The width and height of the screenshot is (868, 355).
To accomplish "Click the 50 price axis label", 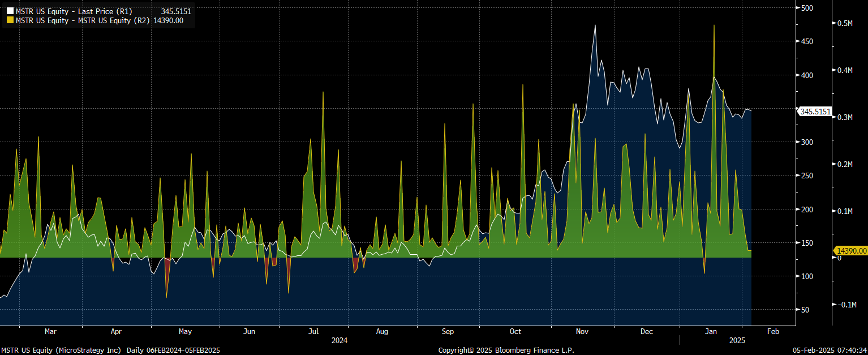I will pos(805,310).
